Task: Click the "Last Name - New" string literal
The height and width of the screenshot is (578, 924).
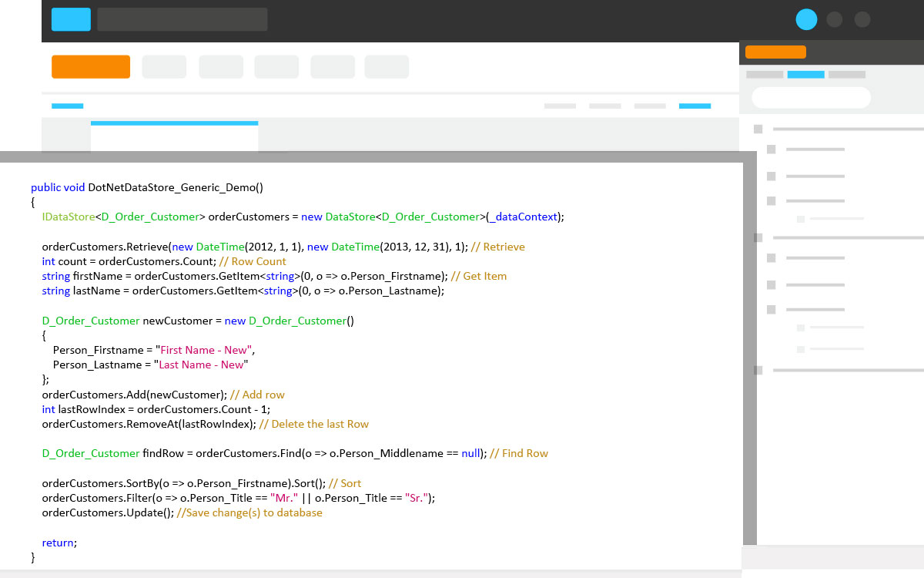Action: 202,365
